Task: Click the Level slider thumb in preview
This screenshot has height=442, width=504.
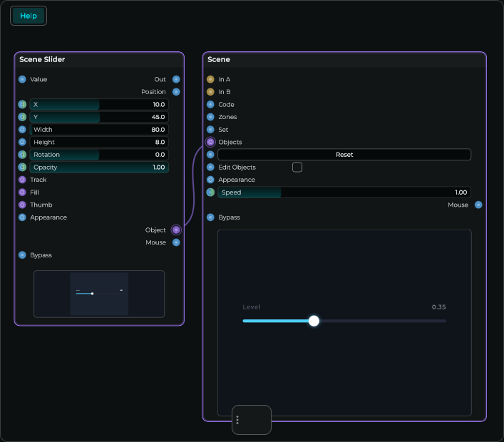Action: 314,321
